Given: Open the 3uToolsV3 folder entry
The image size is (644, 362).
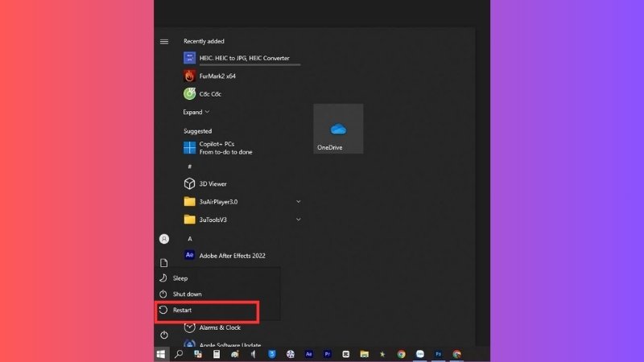Looking at the screenshot, I should pyautogui.click(x=242, y=220).
